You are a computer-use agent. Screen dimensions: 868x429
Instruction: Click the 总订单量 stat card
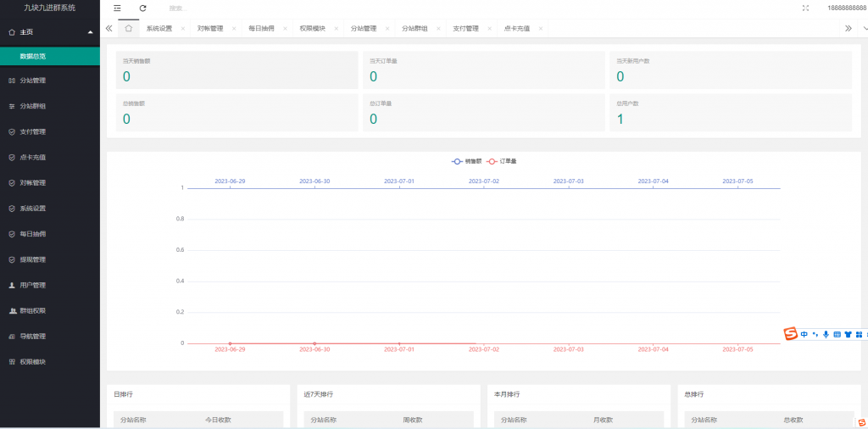[484, 113]
